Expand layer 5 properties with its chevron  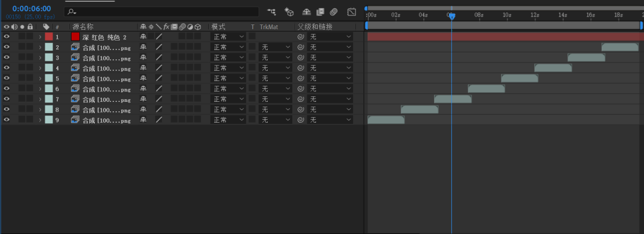coord(41,78)
